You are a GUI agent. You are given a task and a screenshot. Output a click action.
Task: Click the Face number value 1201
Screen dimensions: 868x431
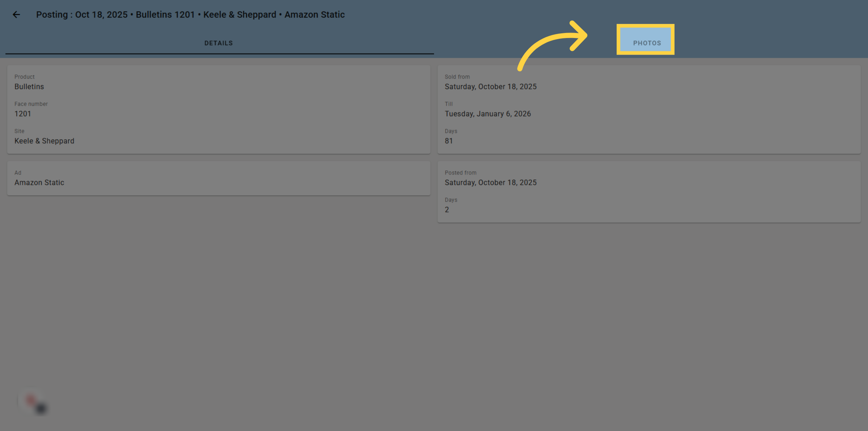coord(23,114)
